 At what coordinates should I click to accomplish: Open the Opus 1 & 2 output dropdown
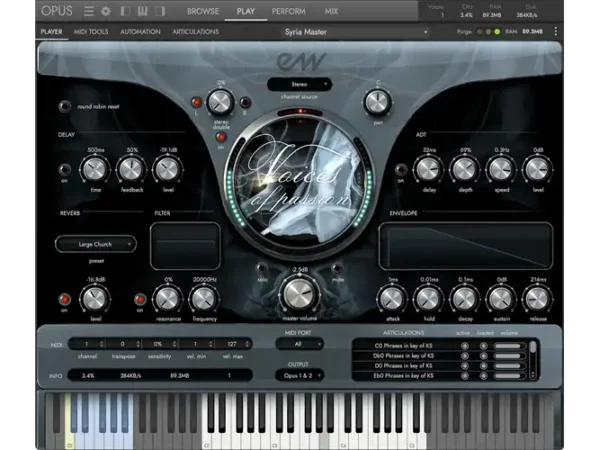coord(299,375)
